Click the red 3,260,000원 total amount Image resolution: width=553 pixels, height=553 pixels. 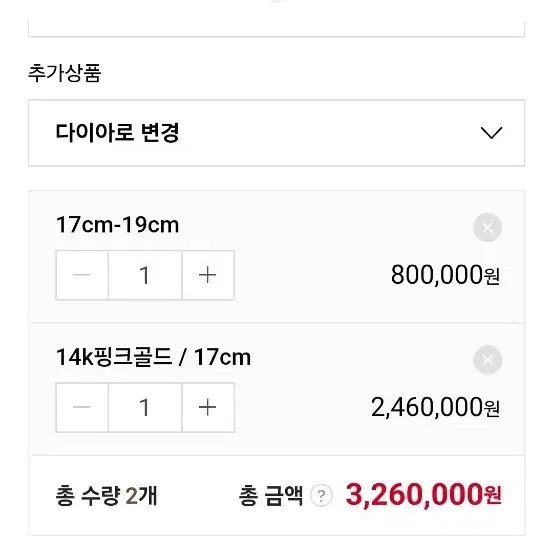pos(424,495)
